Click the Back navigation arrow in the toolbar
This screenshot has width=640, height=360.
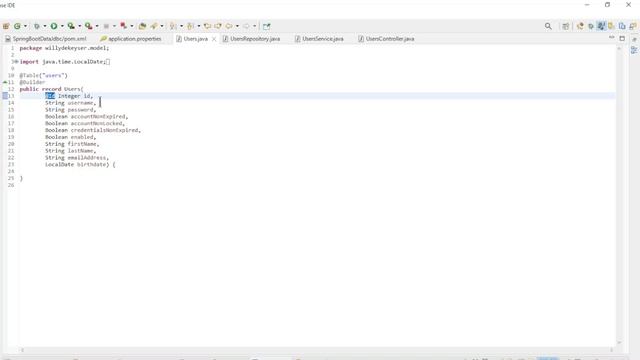tap(229, 26)
